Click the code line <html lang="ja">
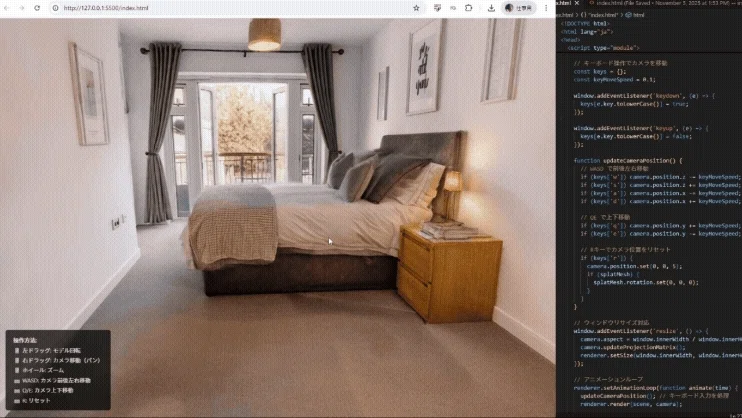This screenshot has width=742, height=418. coord(587,32)
